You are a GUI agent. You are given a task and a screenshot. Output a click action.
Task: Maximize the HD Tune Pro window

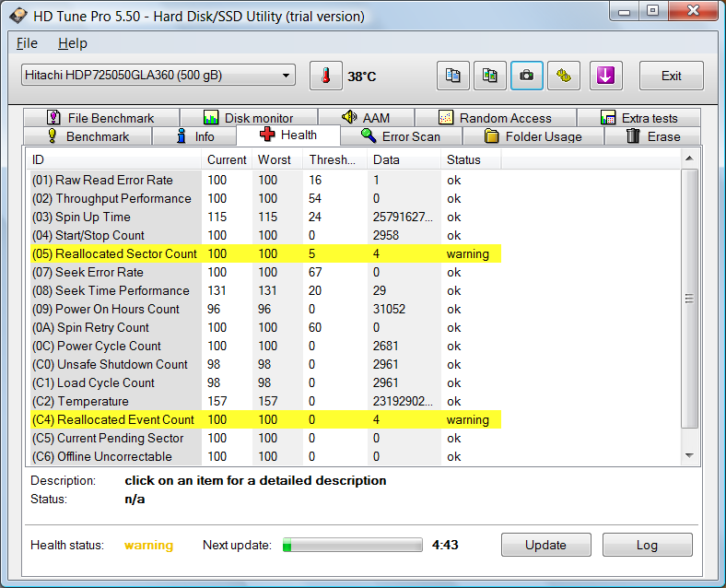click(x=653, y=11)
